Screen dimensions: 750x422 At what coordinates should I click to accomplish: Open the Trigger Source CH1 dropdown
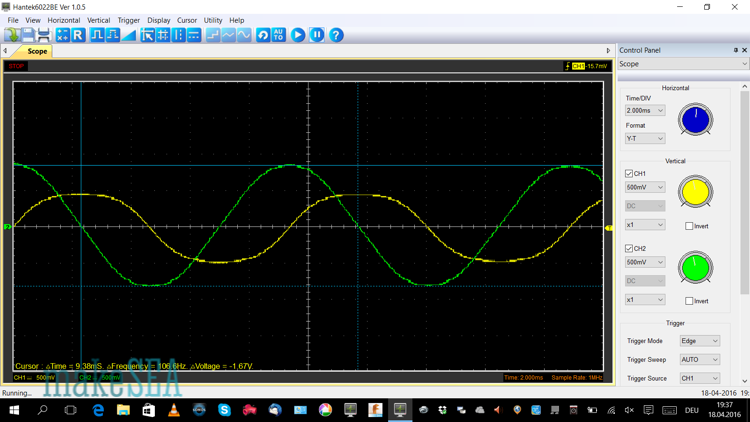tap(700, 378)
